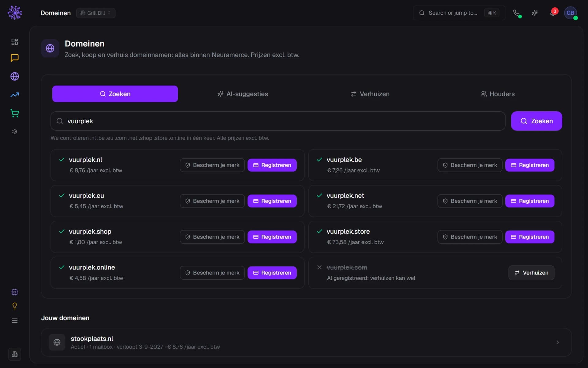Click Bescherm je merk for vuurplek.eu

(212, 201)
